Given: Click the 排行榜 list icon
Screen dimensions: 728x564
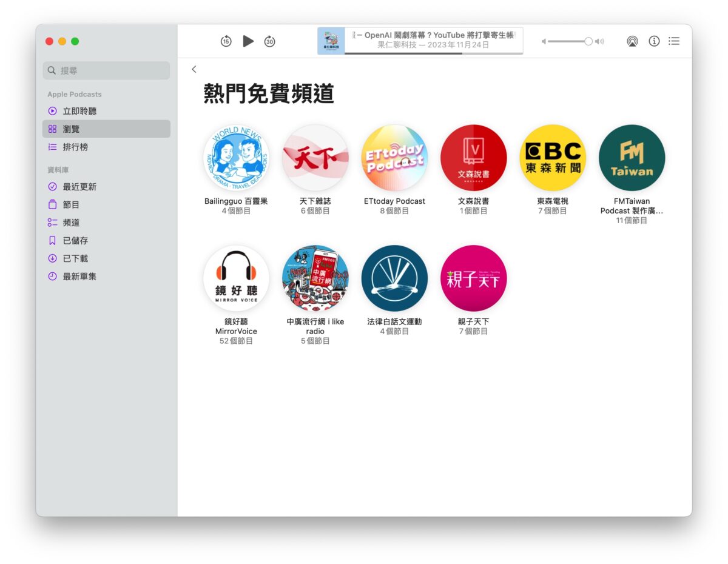Looking at the screenshot, I should click(x=52, y=147).
